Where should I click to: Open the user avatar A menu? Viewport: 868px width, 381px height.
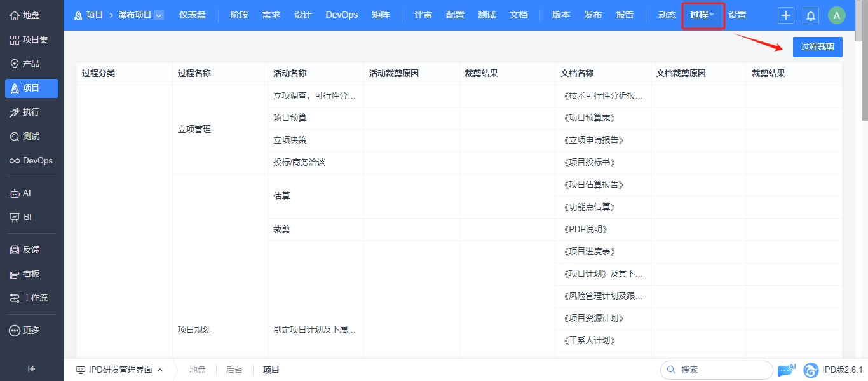[837, 16]
